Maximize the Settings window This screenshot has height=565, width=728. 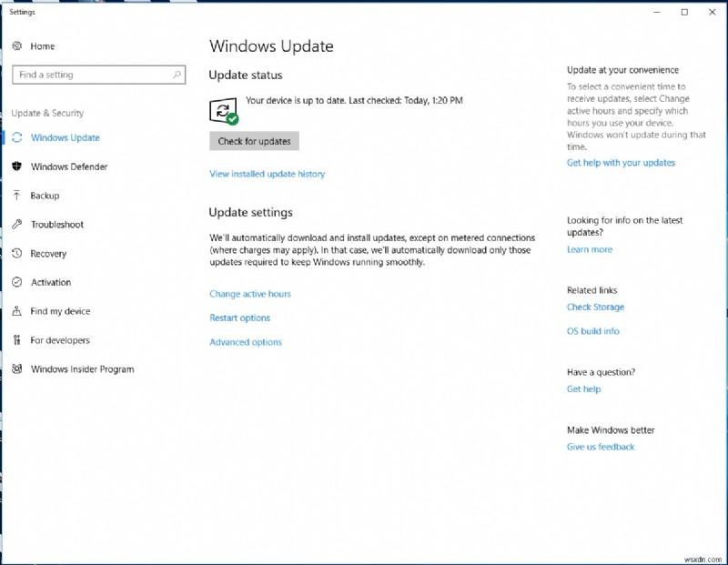click(684, 12)
